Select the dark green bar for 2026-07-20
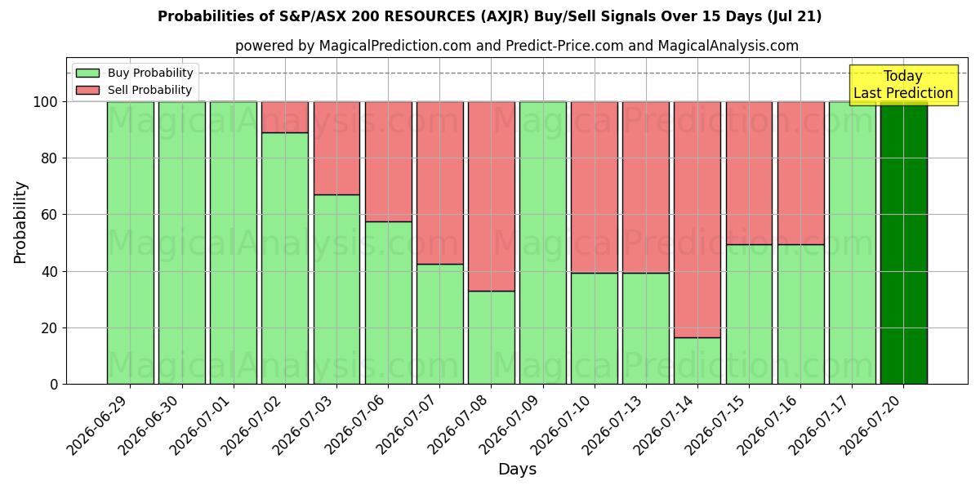Screen dimensions: 980x490 pyautogui.click(x=904, y=243)
